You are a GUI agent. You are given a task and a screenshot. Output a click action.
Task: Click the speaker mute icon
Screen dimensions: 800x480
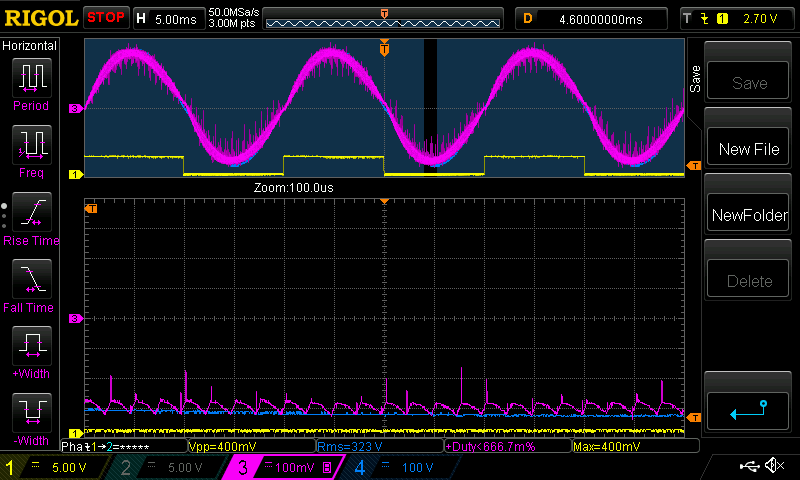tap(773, 466)
